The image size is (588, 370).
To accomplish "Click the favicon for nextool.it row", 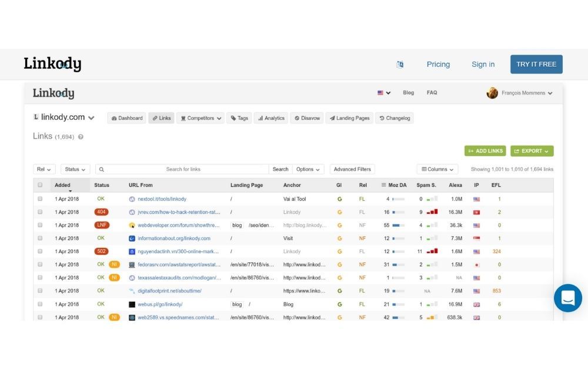I will [x=132, y=199].
